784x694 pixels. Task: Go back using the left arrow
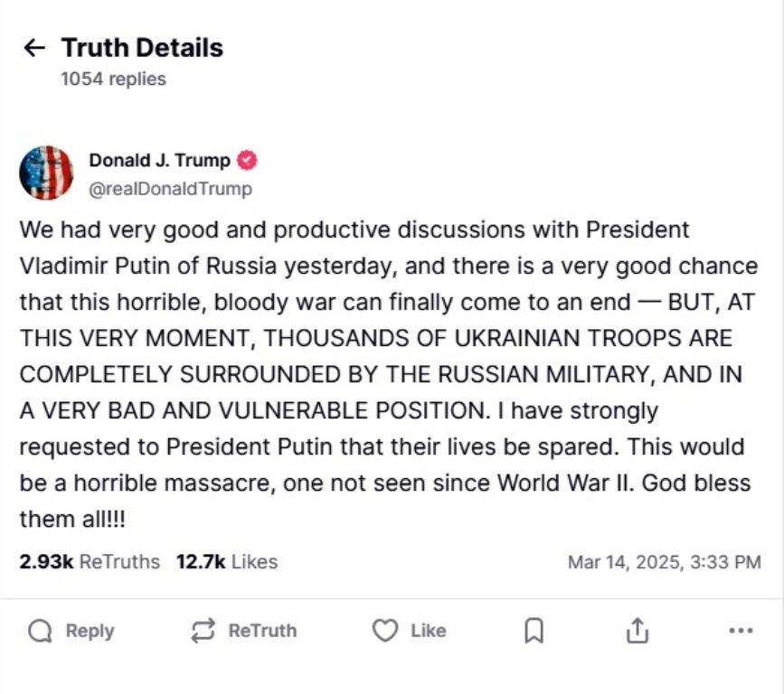(34, 48)
